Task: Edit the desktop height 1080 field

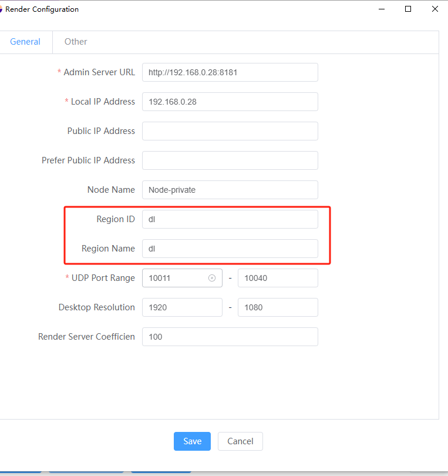Action: [278, 307]
